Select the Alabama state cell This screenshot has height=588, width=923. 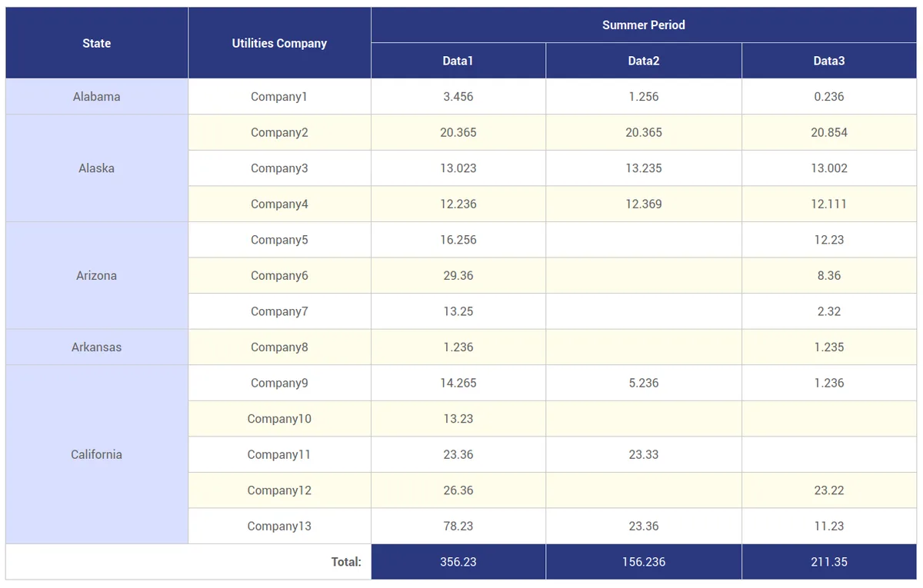click(97, 97)
